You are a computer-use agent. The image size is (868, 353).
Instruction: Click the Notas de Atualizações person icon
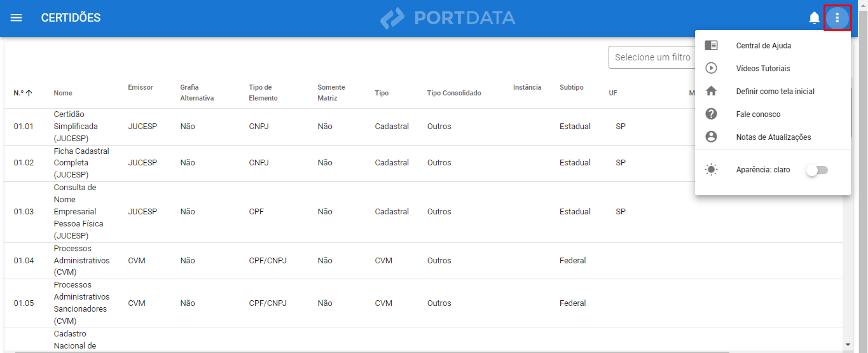pos(712,137)
